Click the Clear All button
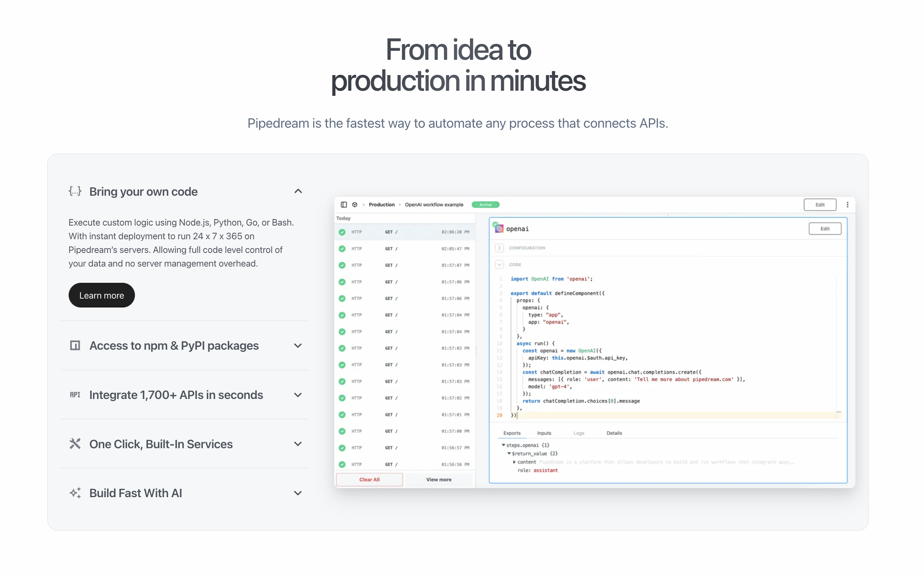 (369, 479)
